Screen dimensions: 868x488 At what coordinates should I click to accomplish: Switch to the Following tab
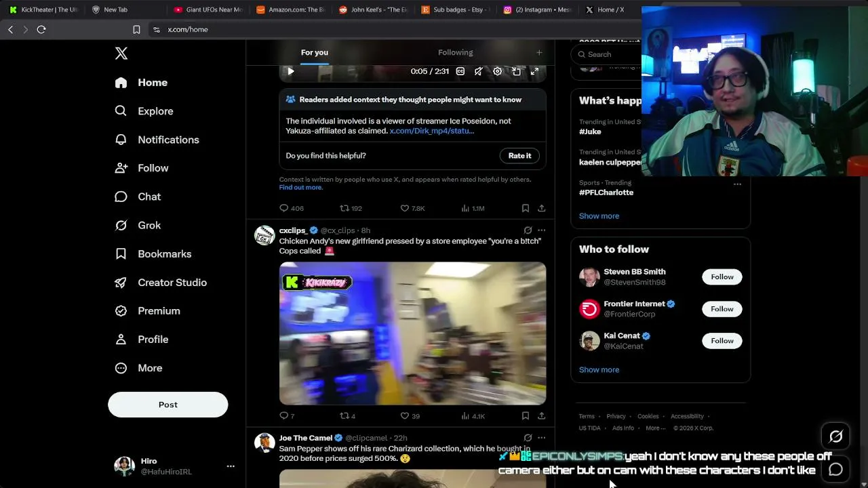point(456,52)
